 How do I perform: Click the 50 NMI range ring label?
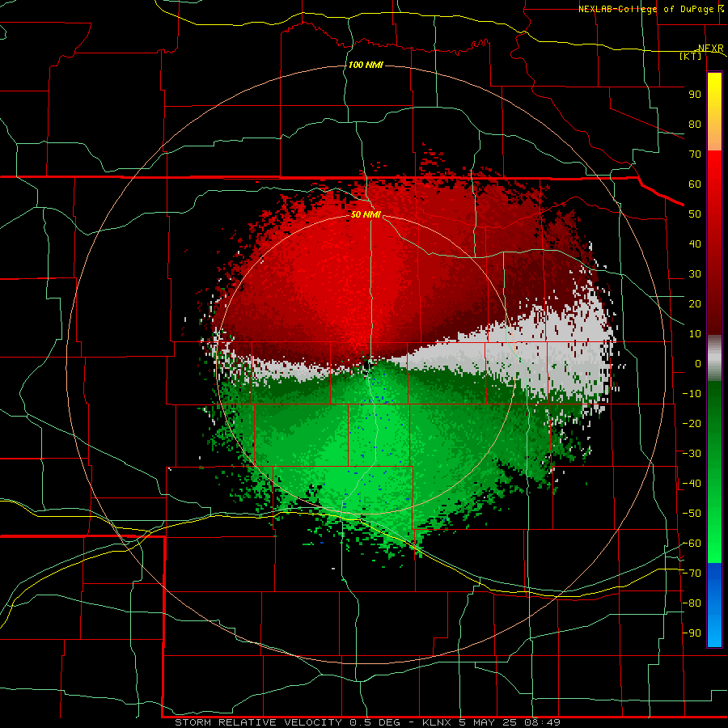pyautogui.click(x=366, y=214)
